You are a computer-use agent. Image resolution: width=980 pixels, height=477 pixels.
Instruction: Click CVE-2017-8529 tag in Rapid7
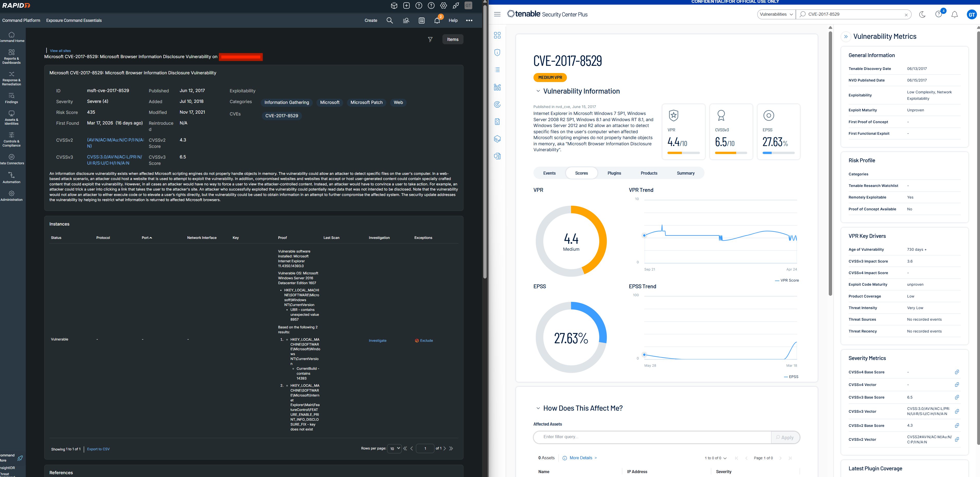pos(281,116)
